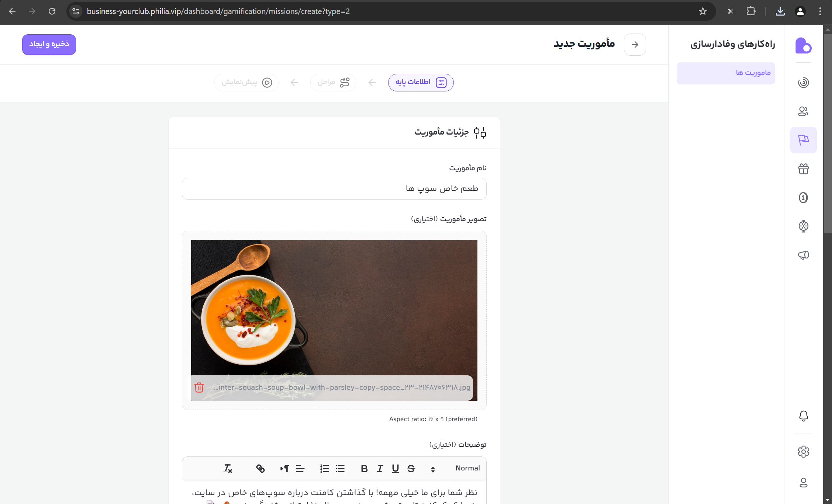The width and height of the screenshot is (832, 504).
Task: Open the notifications bell icon
Action: pos(803,416)
